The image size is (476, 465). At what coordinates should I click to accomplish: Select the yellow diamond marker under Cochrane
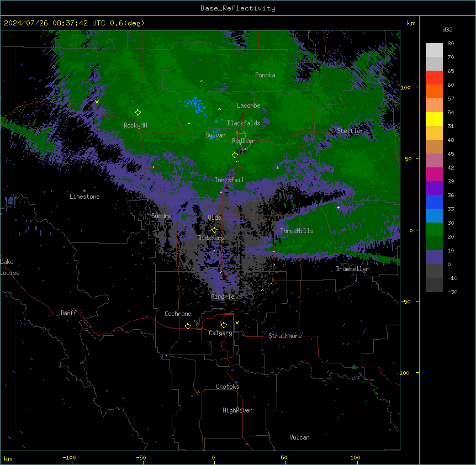[x=188, y=326]
